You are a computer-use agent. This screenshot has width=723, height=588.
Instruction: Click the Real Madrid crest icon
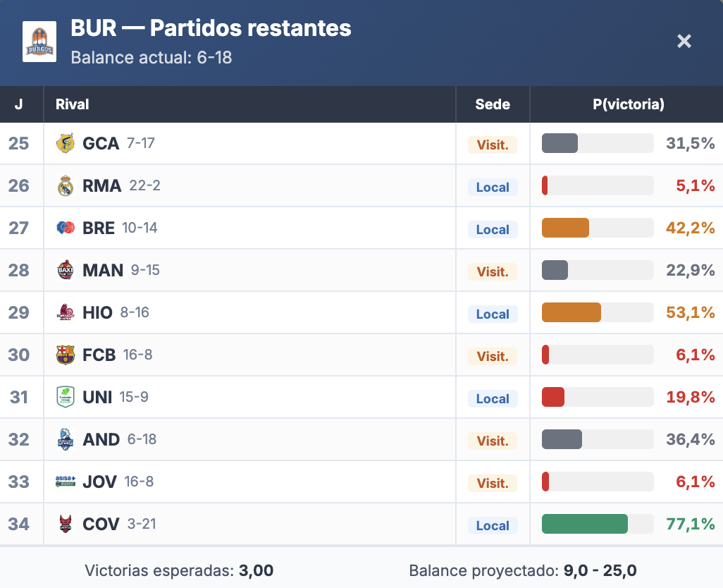(66, 185)
